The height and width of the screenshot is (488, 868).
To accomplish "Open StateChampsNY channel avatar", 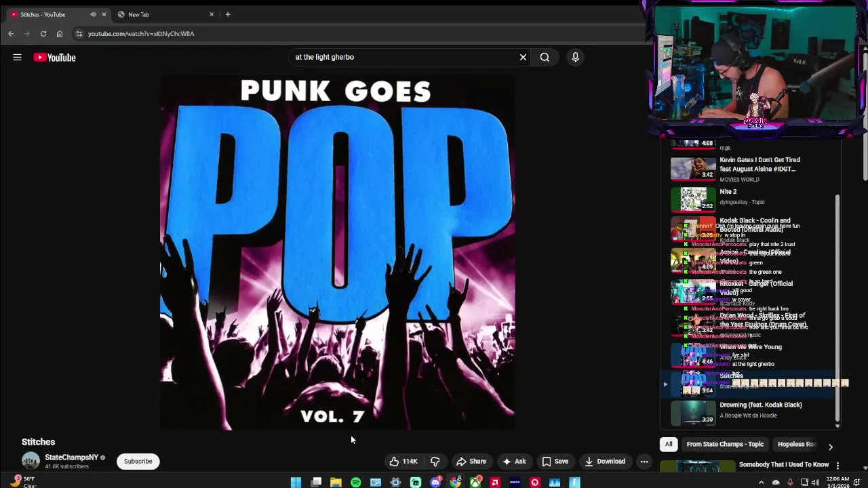I will point(31,461).
